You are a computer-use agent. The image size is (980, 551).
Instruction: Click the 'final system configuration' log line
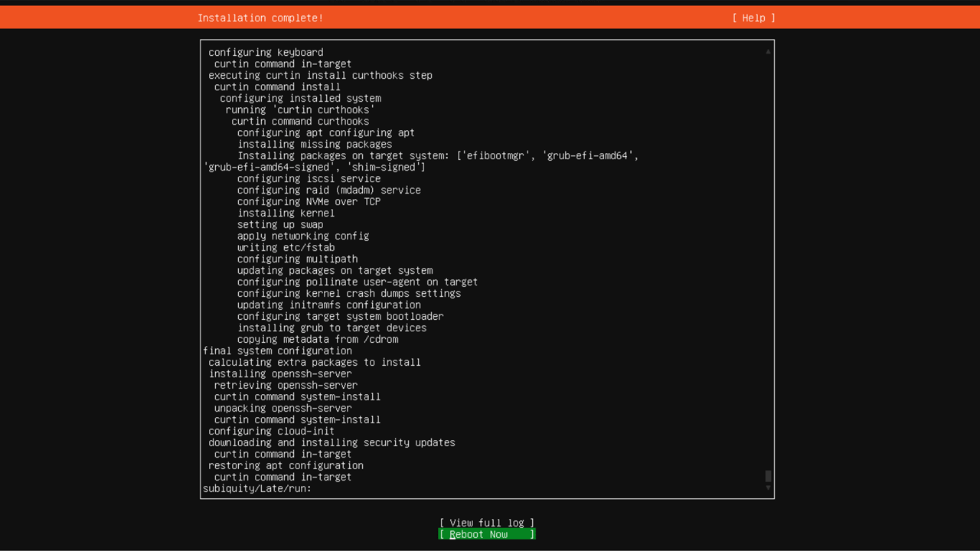pos(277,351)
